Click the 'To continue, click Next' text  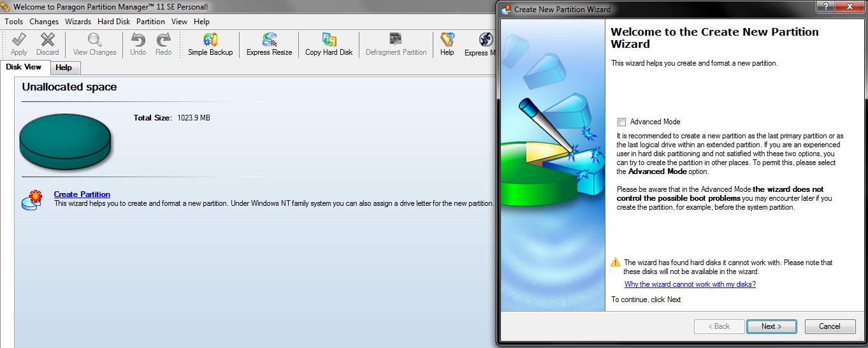tap(646, 300)
